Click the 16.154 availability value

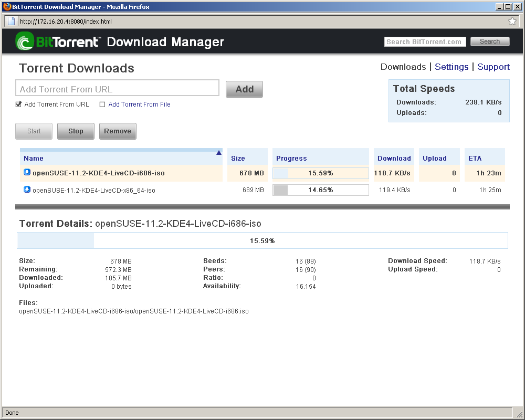pos(306,286)
